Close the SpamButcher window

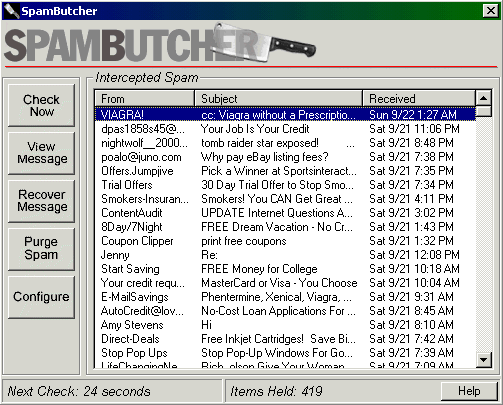click(x=491, y=11)
